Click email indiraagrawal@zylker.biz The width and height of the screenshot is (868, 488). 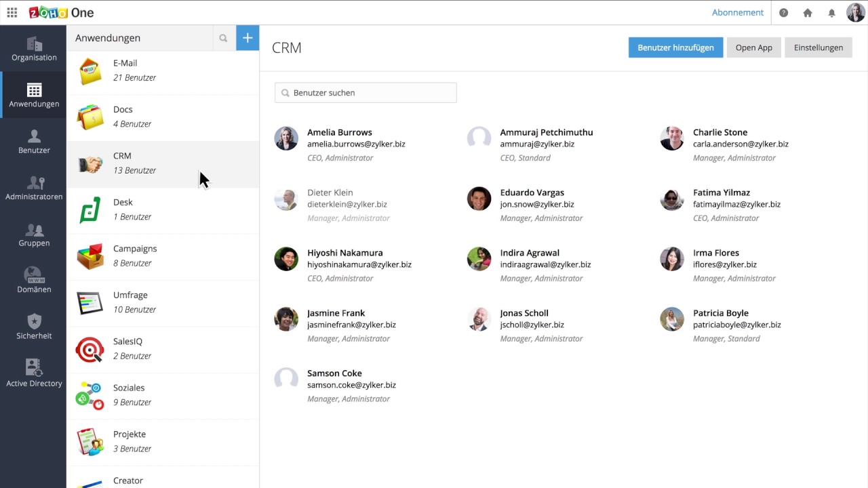tap(545, 265)
